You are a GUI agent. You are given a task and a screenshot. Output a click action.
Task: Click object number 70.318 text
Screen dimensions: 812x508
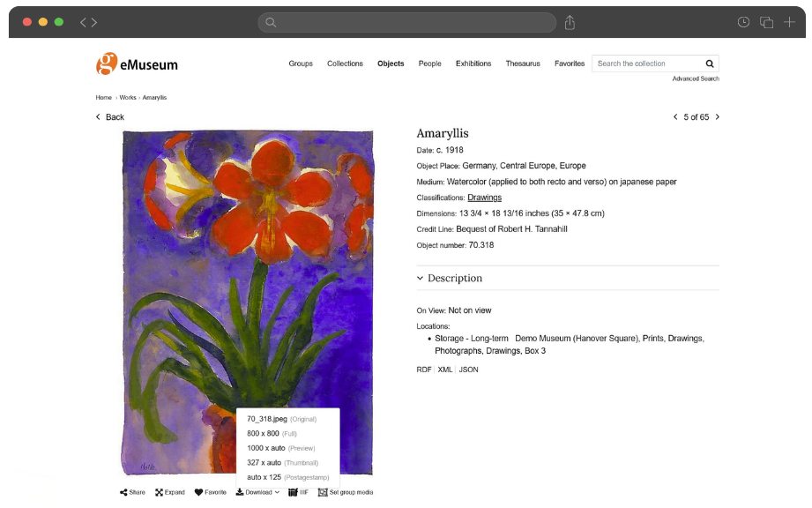click(481, 245)
